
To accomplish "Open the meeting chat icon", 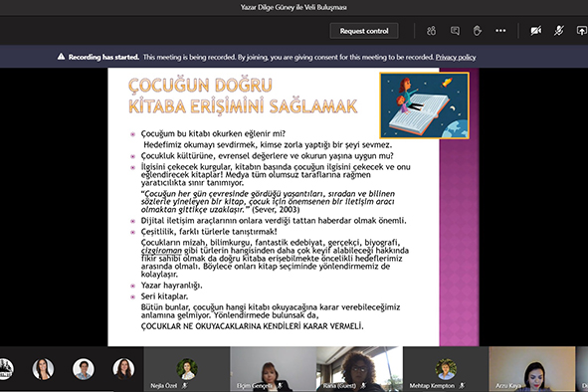I will click(x=455, y=31).
